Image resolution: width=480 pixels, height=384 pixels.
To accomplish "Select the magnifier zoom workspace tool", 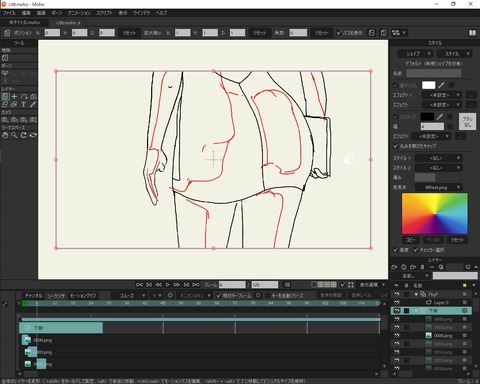I will pos(14,135).
